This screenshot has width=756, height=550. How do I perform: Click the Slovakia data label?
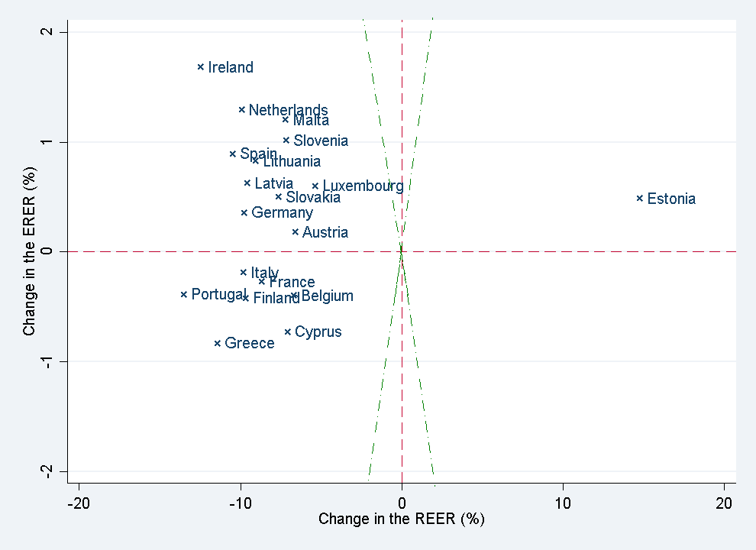pos(313,197)
